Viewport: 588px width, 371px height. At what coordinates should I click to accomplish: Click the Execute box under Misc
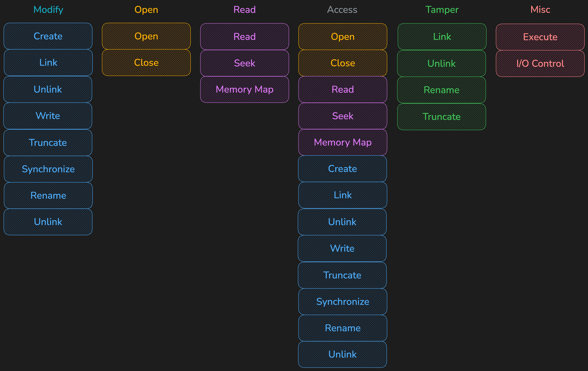(x=540, y=37)
